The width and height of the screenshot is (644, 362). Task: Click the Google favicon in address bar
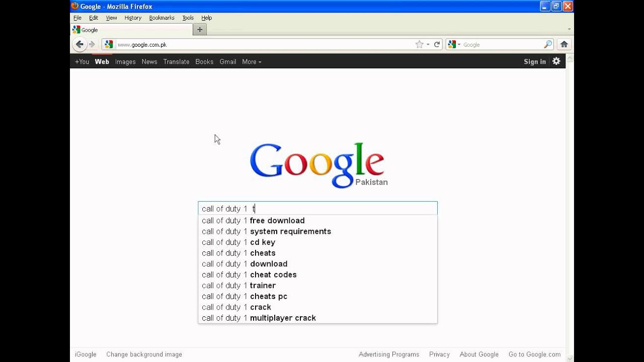tap(108, 44)
